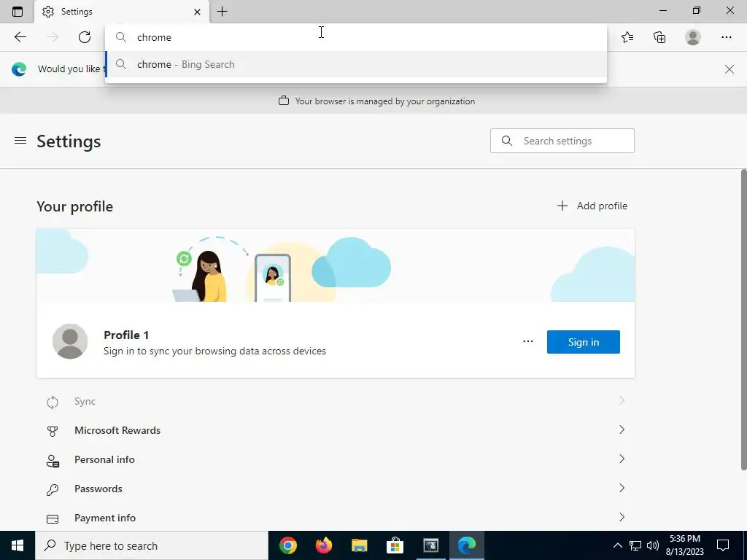Open Settings and more ellipsis menu
Image resolution: width=747 pixels, height=560 pixels.
point(726,37)
